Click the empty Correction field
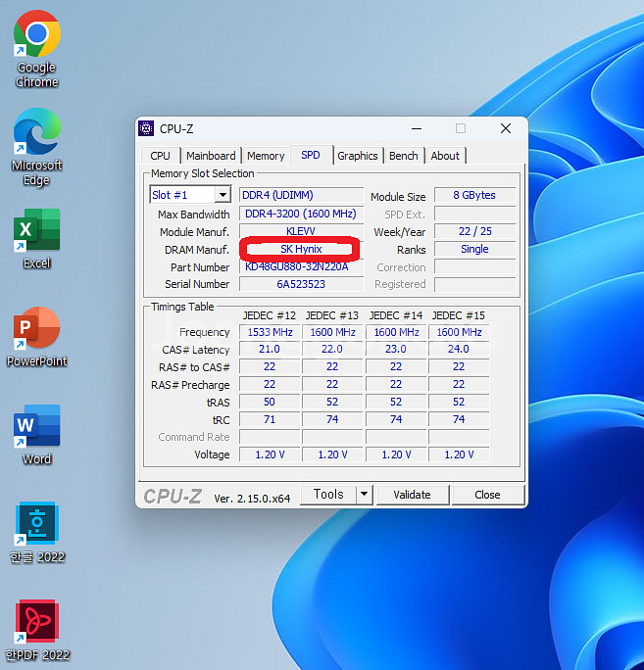644x670 pixels. click(x=474, y=266)
